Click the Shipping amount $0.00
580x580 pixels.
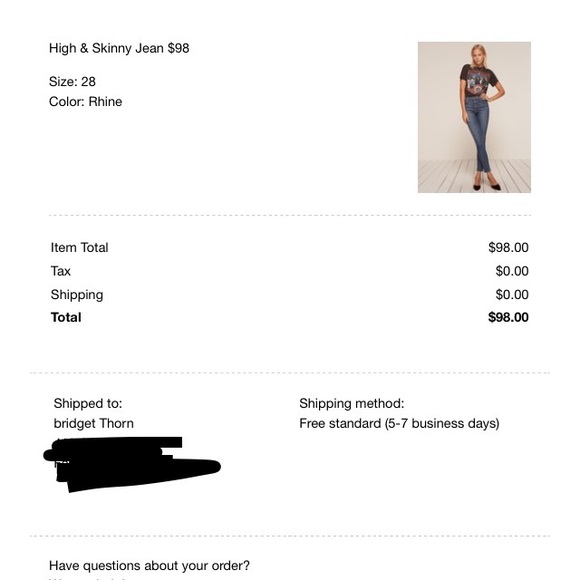(x=512, y=295)
